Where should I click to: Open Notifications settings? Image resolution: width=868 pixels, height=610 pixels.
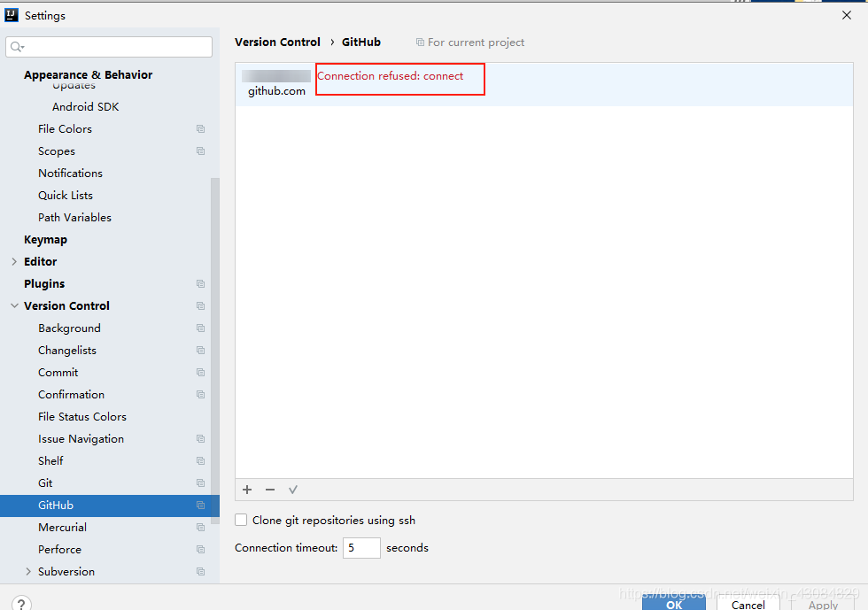pos(70,174)
